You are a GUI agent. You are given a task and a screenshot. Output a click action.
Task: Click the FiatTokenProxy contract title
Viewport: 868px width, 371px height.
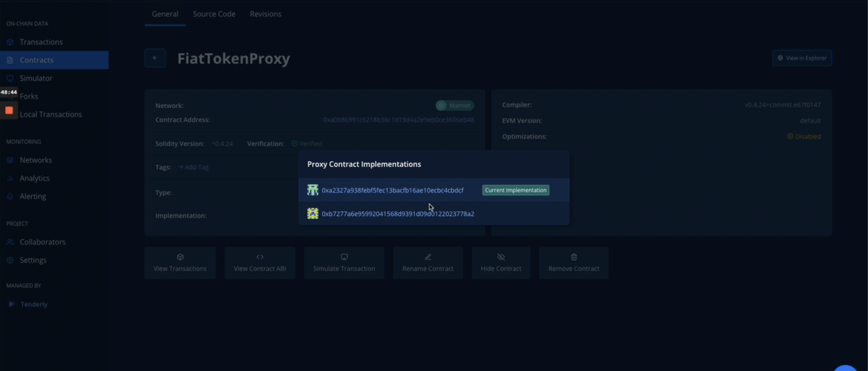click(234, 58)
